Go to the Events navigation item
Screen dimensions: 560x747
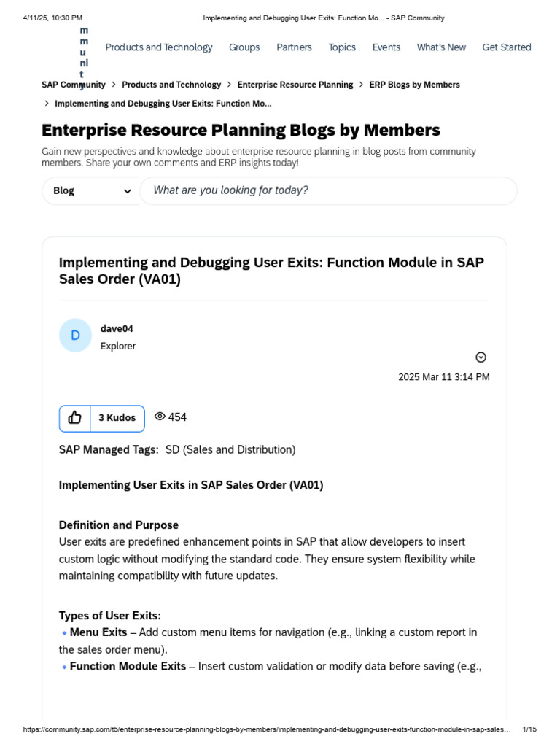tap(386, 47)
